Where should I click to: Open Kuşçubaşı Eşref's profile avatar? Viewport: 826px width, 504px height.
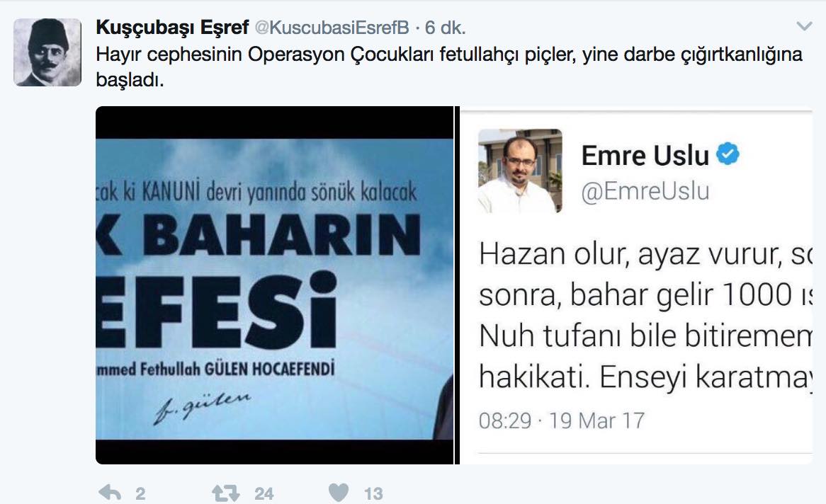pos(47,52)
